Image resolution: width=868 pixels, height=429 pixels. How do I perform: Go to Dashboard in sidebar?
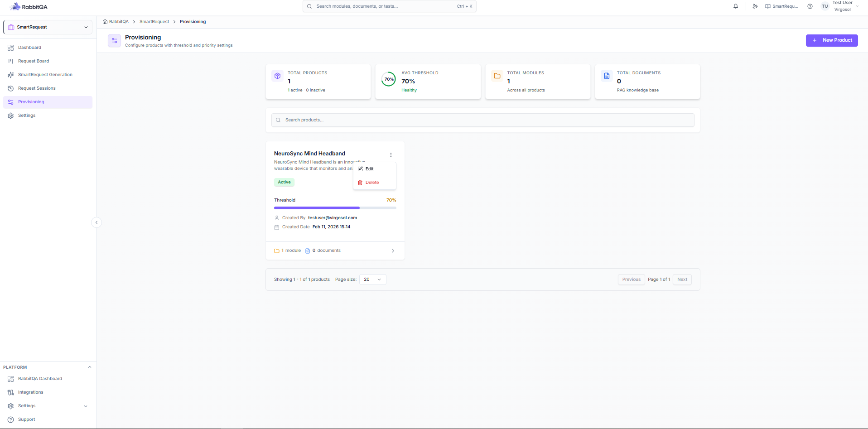48,48
